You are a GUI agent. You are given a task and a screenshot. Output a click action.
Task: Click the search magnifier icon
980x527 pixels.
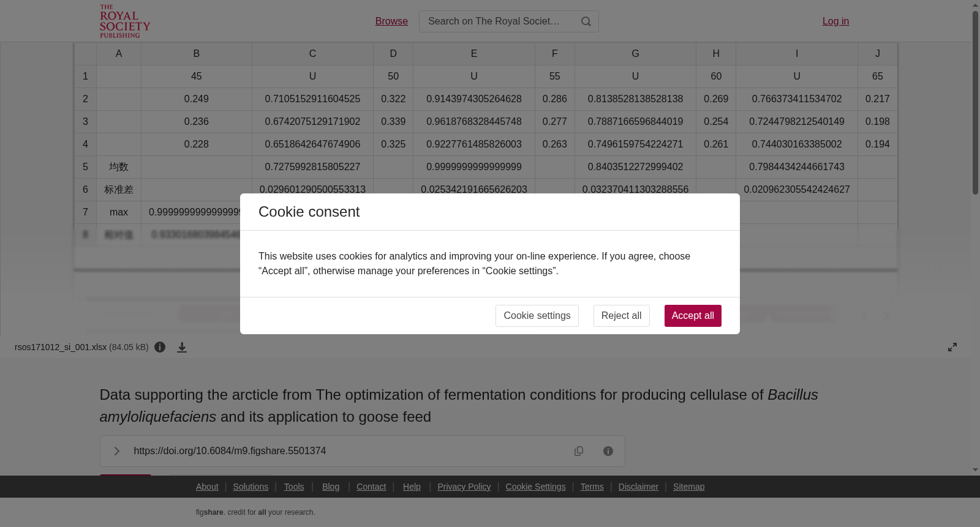pyautogui.click(x=586, y=21)
